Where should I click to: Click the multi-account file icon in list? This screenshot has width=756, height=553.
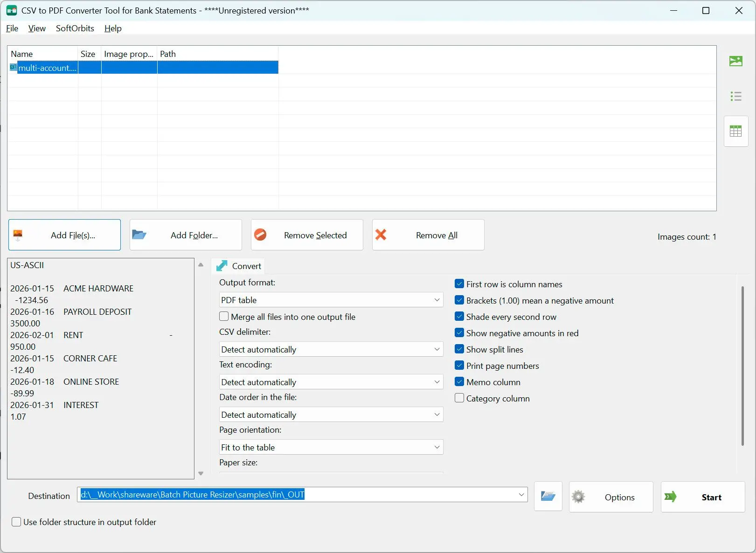click(13, 68)
